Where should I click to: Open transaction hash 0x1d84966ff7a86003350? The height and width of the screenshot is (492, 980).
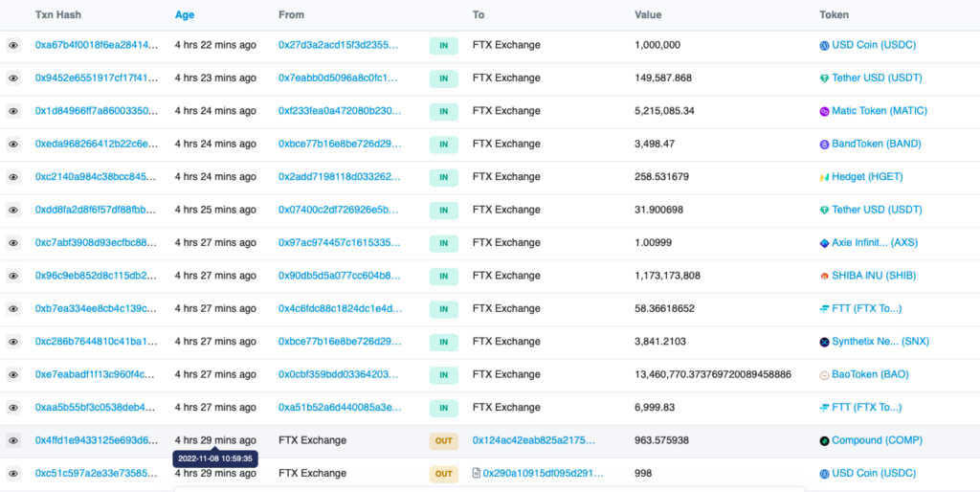point(97,111)
